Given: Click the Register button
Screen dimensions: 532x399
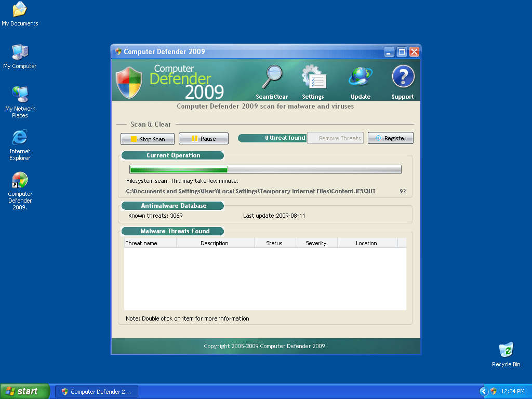Looking at the screenshot, I should tap(391, 138).
